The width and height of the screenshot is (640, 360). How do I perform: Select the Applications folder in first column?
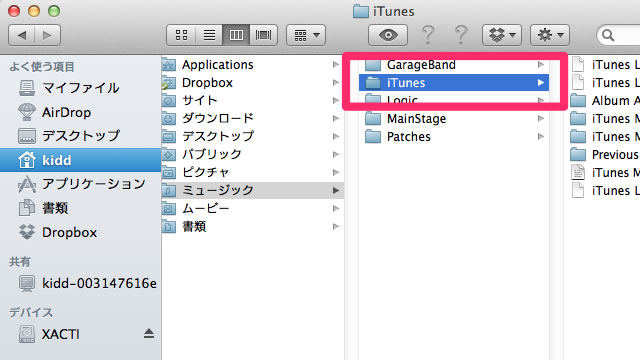click(253, 64)
